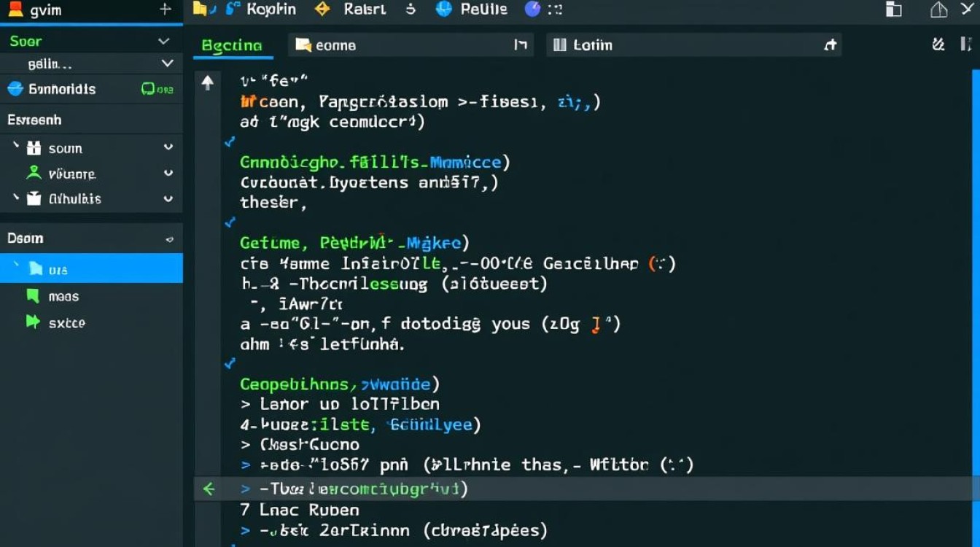Click the green left arrow in gutter

(209, 489)
